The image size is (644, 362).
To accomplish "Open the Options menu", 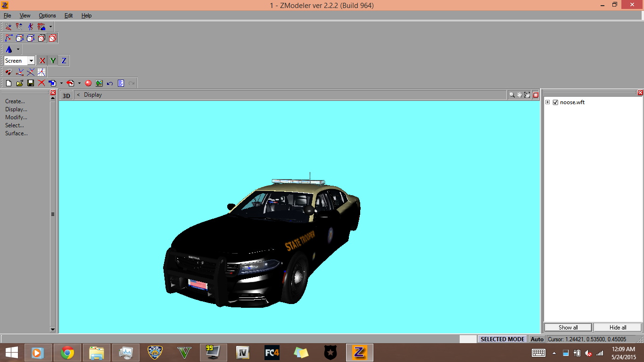I will [47, 16].
